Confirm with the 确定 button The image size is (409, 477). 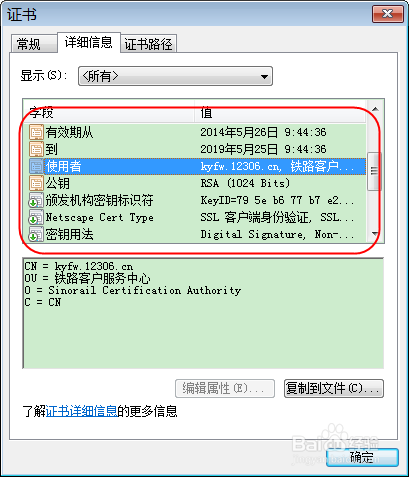coord(362,457)
